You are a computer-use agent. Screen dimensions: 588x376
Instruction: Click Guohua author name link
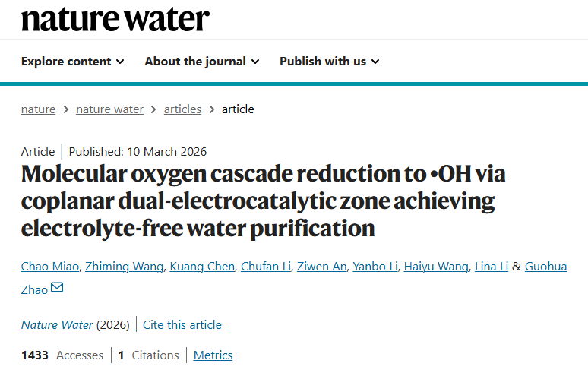pos(545,266)
